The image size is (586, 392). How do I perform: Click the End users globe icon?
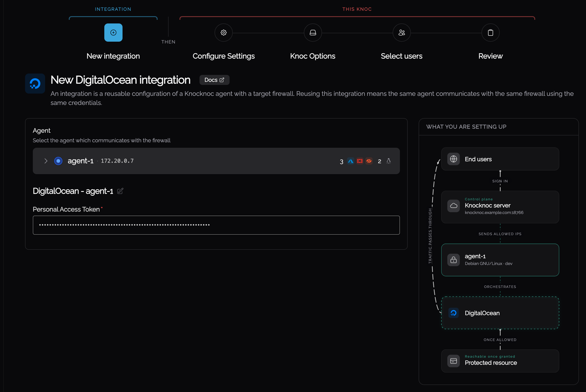[453, 159]
